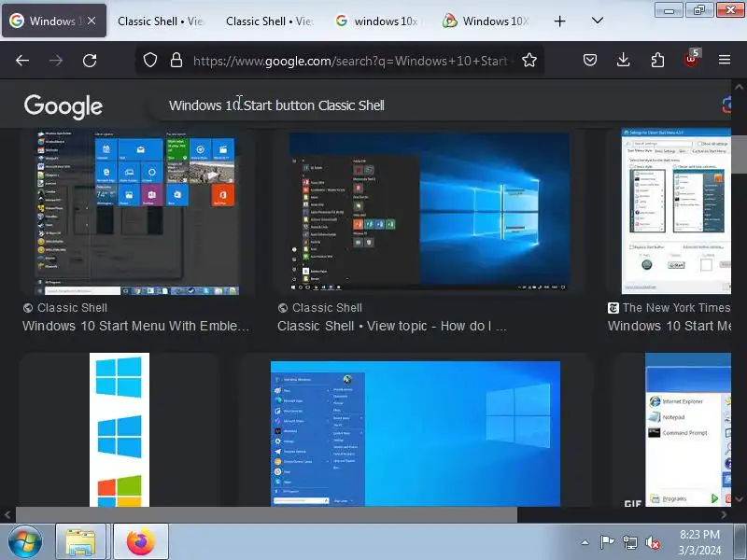Open the tiled Start Menu emblem thumbnail
This screenshot has height=560, width=747.
click(x=136, y=213)
